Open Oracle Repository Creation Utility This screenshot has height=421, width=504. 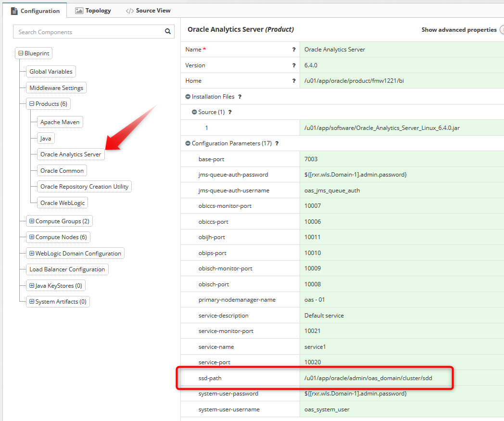pyautogui.click(x=84, y=187)
